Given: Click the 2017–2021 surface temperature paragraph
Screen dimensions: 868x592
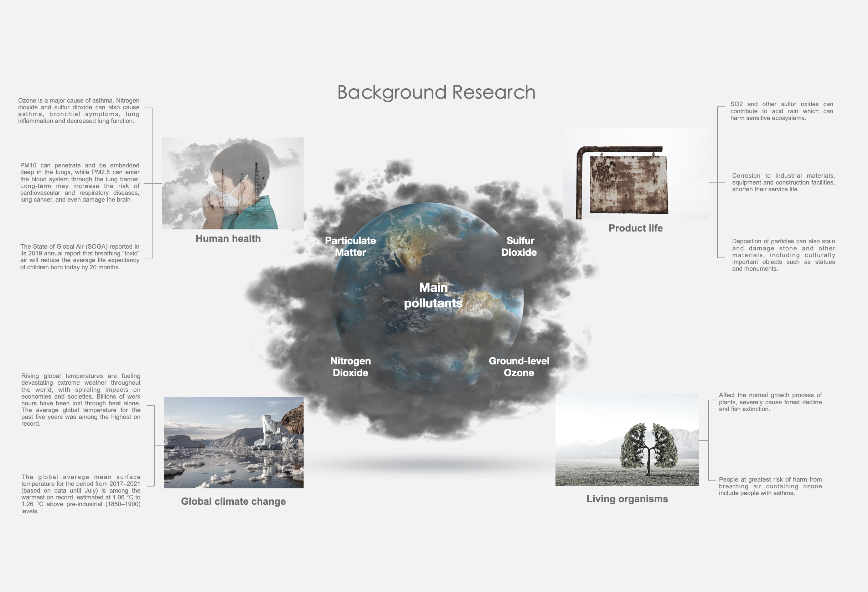Looking at the screenshot, I should pyautogui.click(x=81, y=493).
